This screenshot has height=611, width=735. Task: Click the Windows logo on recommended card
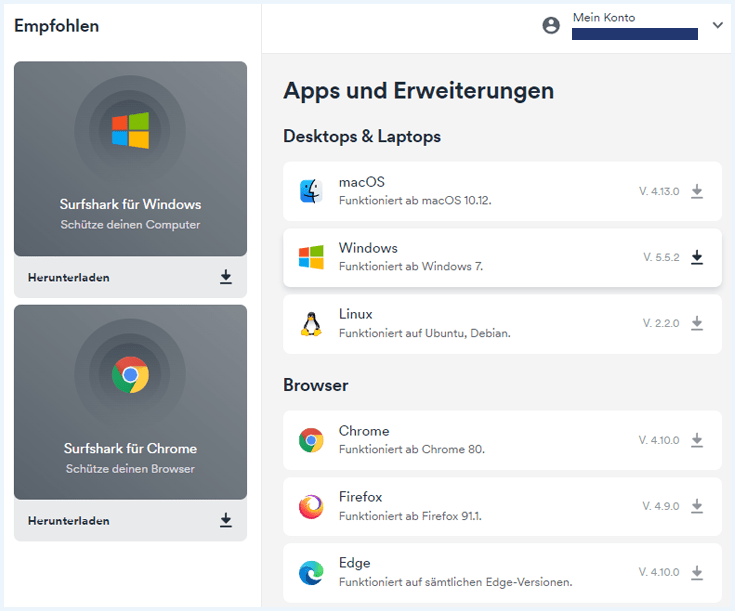(130, 130)
